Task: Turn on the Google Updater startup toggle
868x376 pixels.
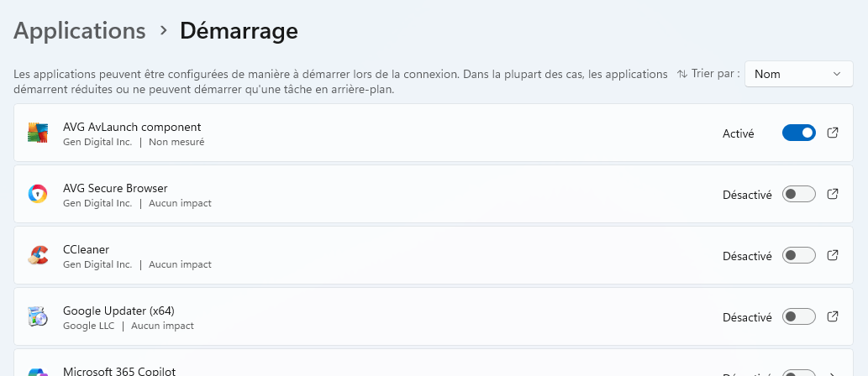Action: tap(799, 317)
